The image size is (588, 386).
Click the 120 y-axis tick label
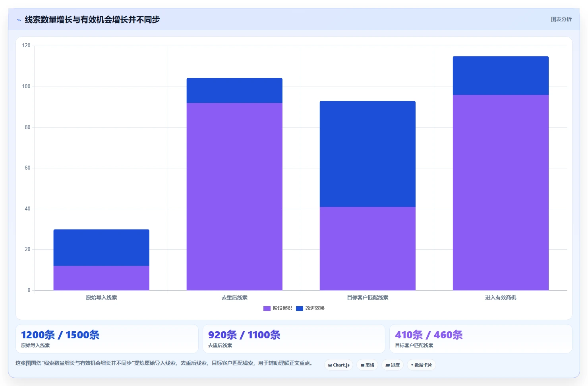(26, 46)
